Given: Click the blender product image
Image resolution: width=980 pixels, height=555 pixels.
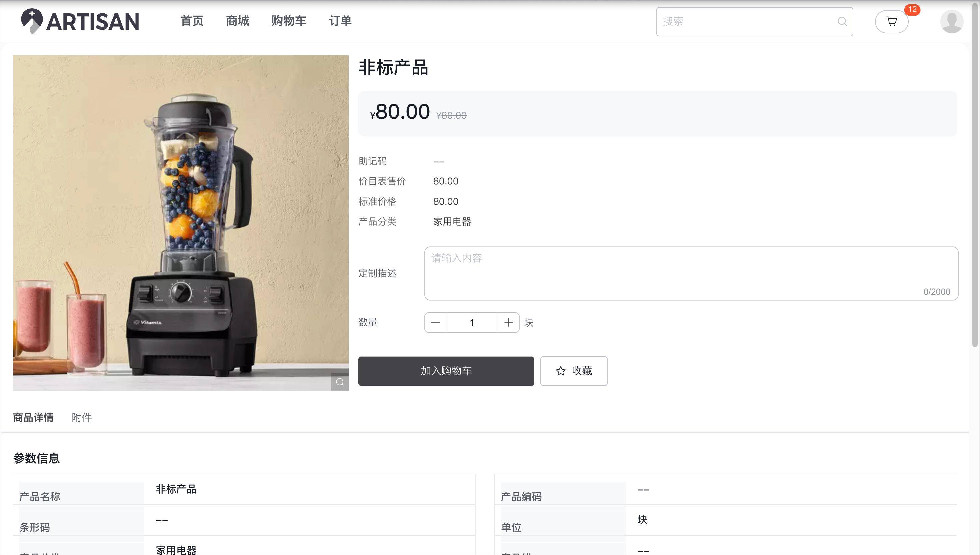Looking at the screenshot, I should (181, 222).
